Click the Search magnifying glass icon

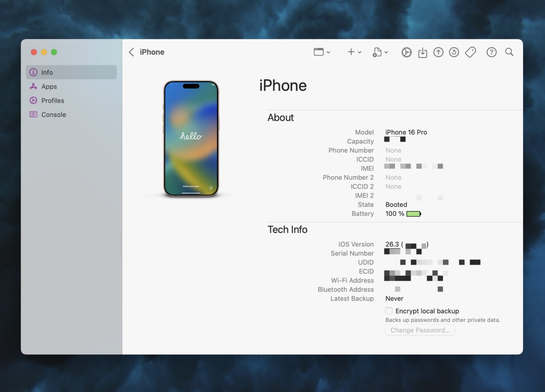(509, 52)
